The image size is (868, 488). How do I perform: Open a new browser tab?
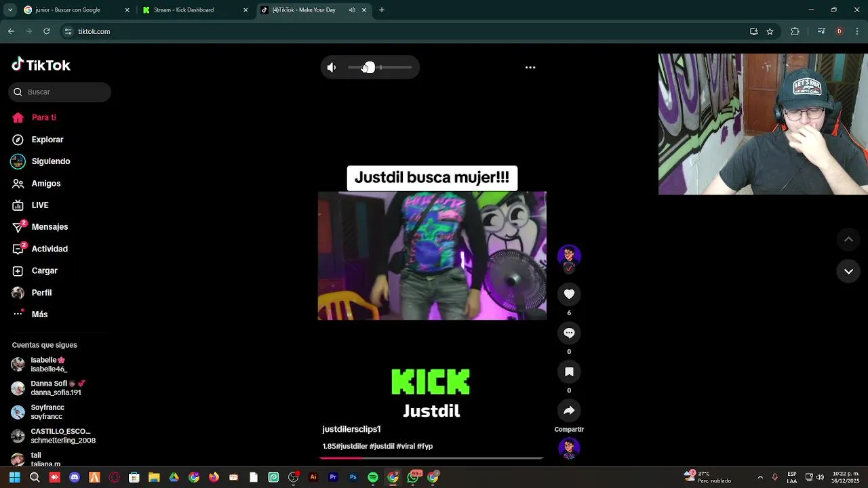(x=382, y=10)
